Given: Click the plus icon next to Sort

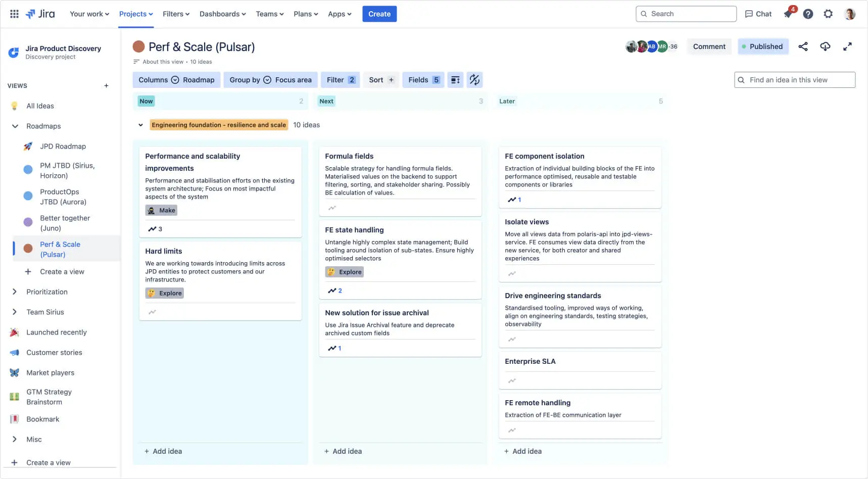Looking at the screenshot, I should (x=391, y=80).
